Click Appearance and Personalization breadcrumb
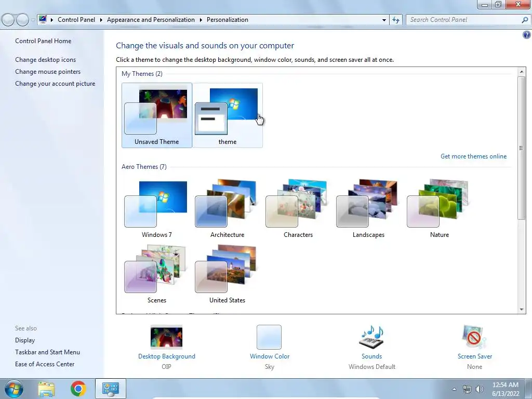 pyautogui.click(x=151, y=20)
